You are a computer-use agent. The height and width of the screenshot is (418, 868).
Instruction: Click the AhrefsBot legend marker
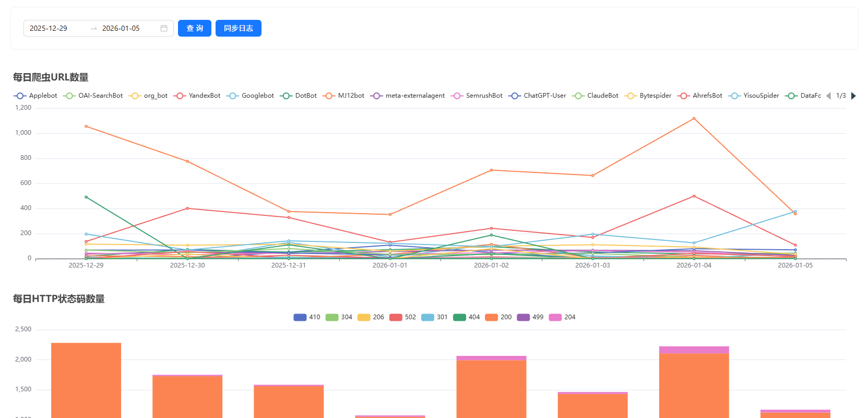click(x=683, y=96)
